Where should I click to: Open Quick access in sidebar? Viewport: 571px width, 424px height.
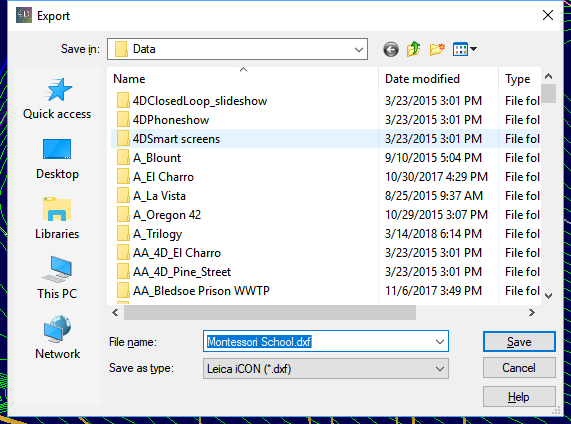(57, 99)
